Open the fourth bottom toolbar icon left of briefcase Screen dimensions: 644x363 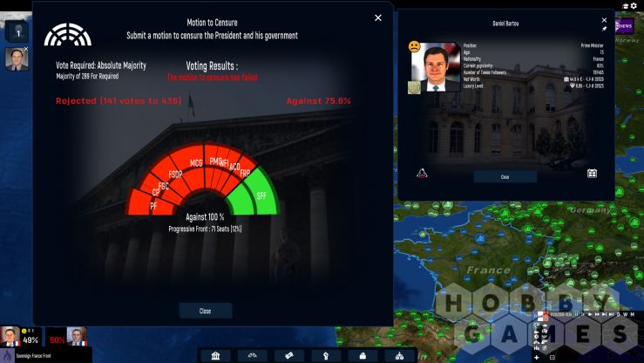click(x=326, y=356)
